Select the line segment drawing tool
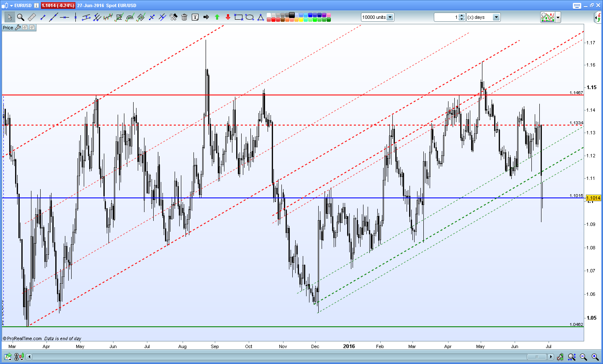 tap(43, 17)
